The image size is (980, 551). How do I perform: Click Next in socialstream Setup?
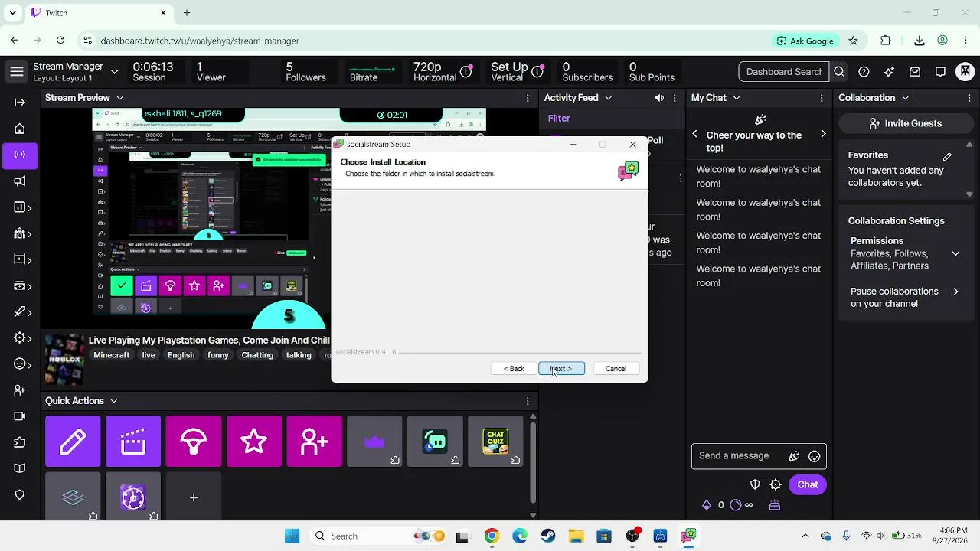click(561, 369)
